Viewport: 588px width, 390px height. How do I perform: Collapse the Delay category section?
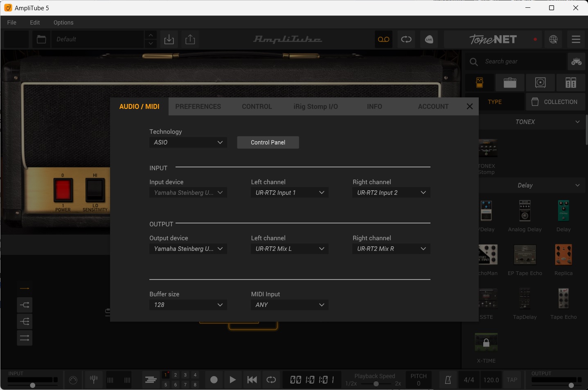click(x=578, y=185)
